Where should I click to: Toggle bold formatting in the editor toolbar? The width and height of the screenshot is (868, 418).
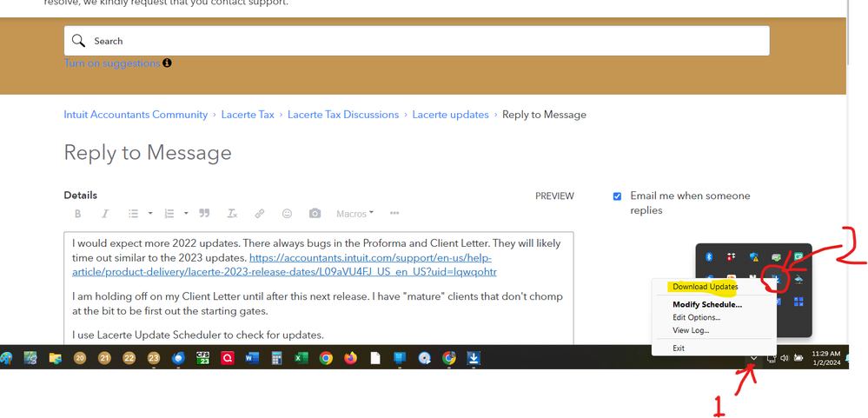click(78, 214)
